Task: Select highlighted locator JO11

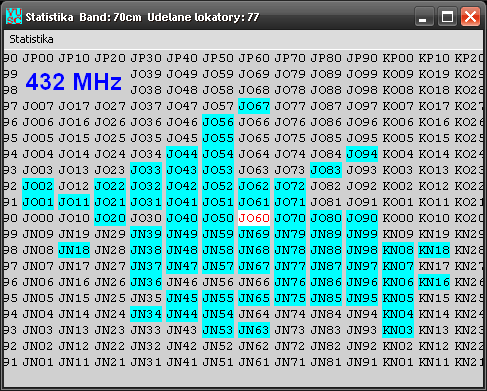Action: tap(74, 202)
